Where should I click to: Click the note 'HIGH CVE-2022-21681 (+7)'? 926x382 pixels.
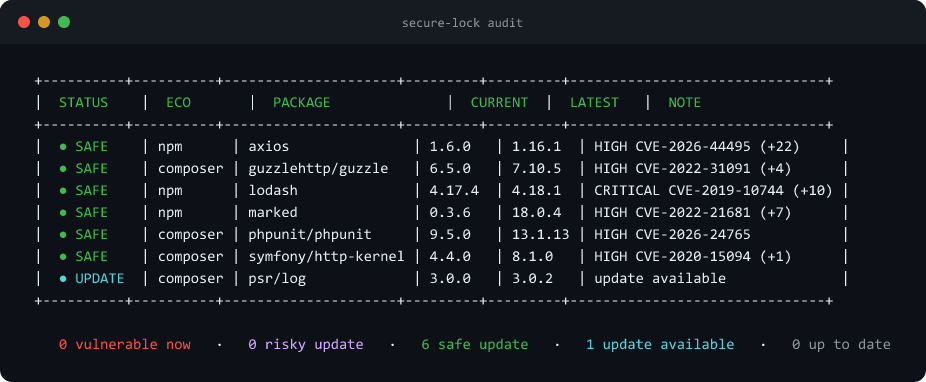pyautogui.click(x=693, y=213)
